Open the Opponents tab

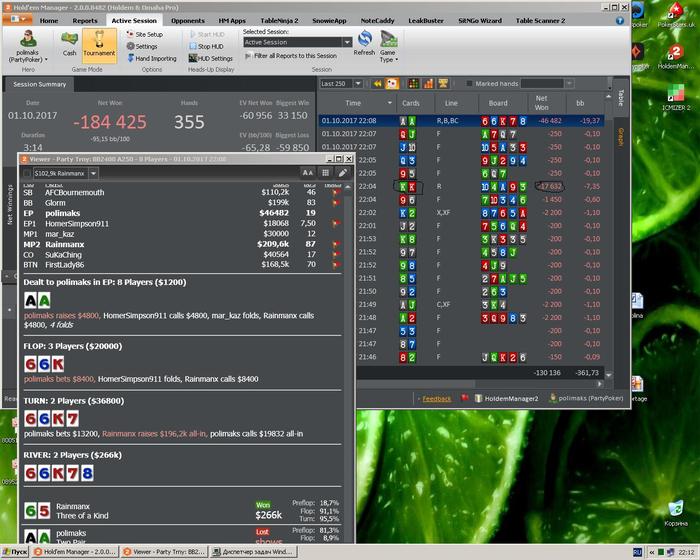pos(187,20)
